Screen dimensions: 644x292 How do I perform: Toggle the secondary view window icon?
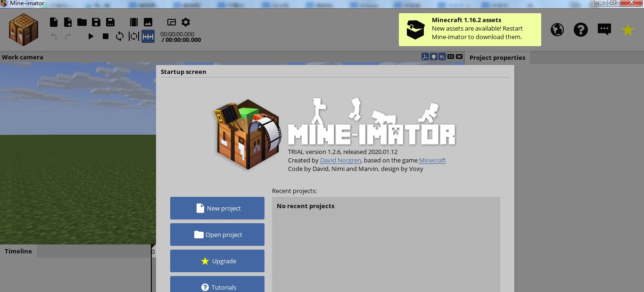[x=172, y=22]
